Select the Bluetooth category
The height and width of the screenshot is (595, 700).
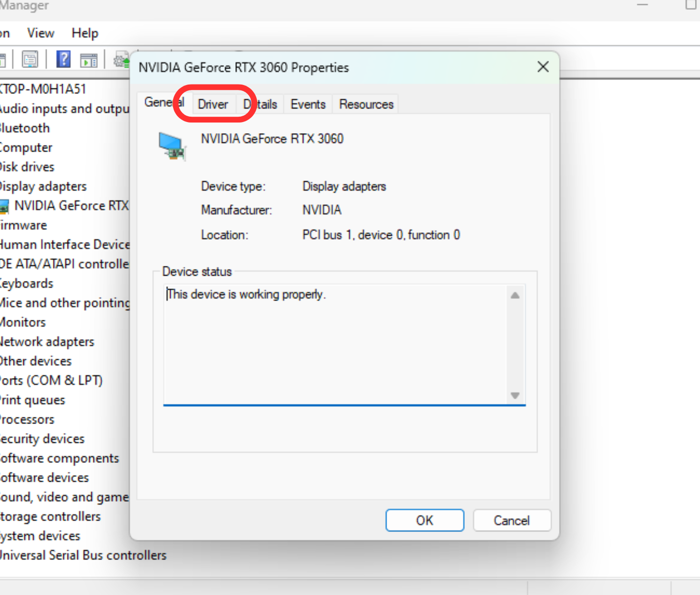pos(24,128)
